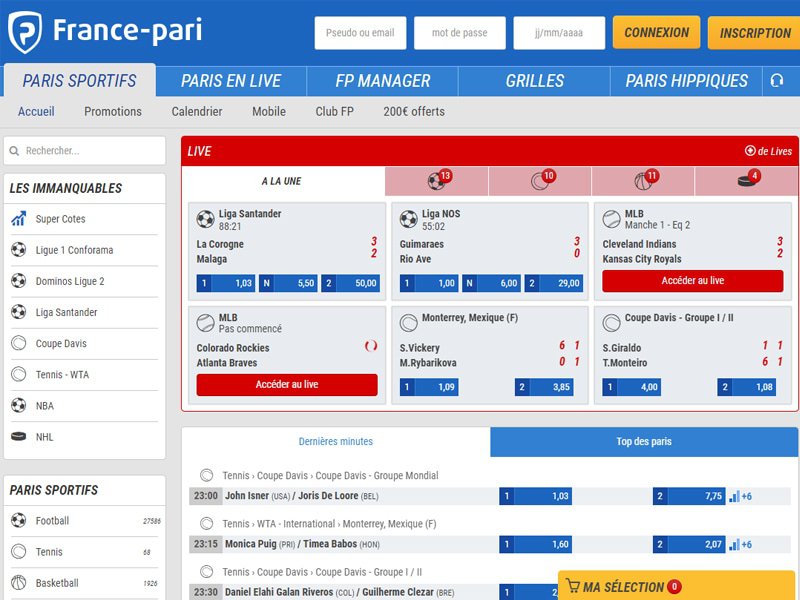Click the France-pari shield logo
The image size is (800, 600).
pos(24,32)
